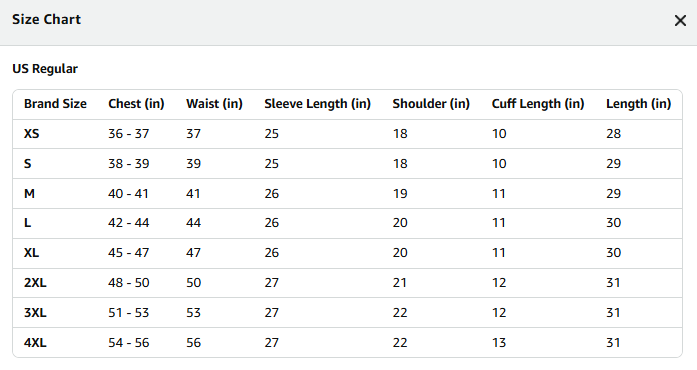This screenshot has width=697, height=370.
Task: Click the Chest (in) column header
Action: (136, 104)
